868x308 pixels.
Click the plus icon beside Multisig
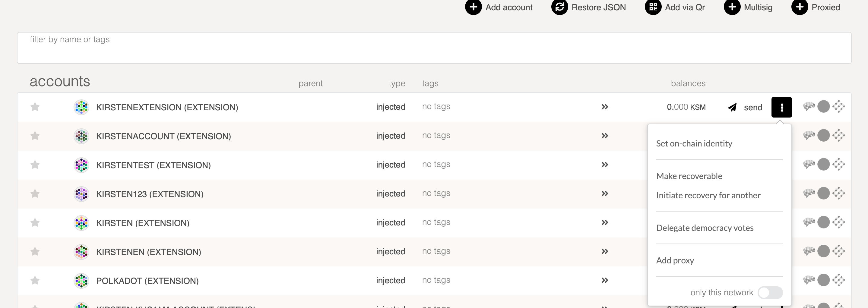732,7
